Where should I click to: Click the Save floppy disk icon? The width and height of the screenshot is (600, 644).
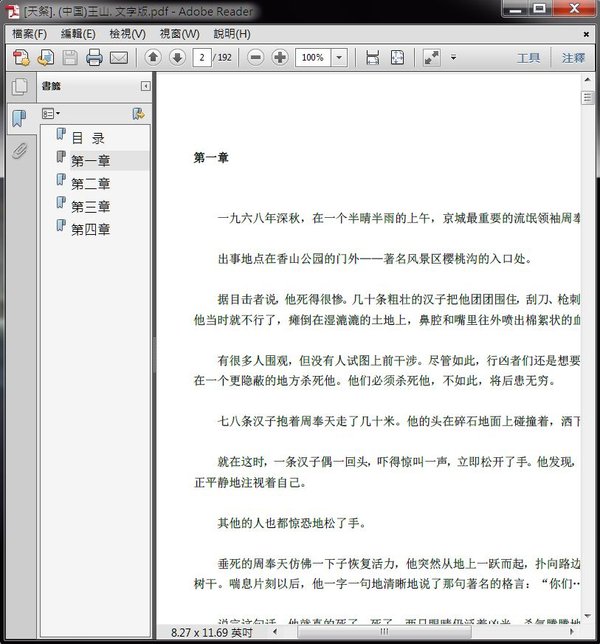coord(70,58)
